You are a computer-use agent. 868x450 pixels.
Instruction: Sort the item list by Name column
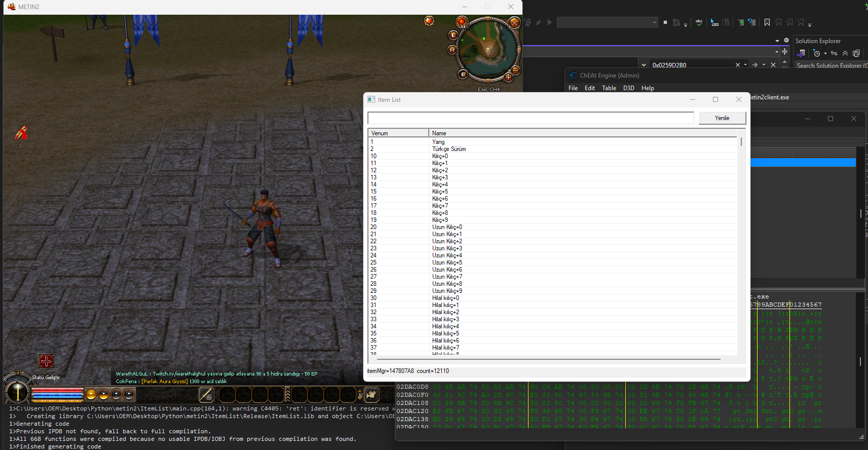click(x=583, y=133)
